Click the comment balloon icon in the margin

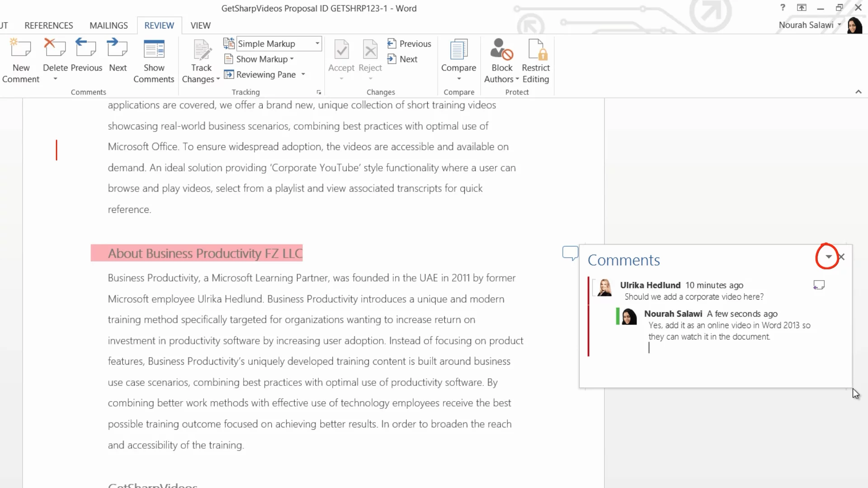click(x=570, y=253)
